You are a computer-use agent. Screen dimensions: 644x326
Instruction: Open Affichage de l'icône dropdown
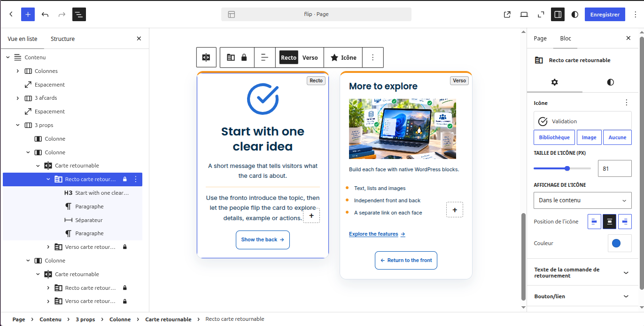point(582,200)
